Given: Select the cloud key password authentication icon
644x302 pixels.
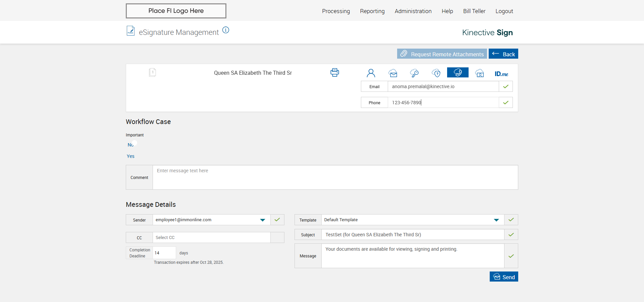Looking at the screenshot, I should click(414, 73).
